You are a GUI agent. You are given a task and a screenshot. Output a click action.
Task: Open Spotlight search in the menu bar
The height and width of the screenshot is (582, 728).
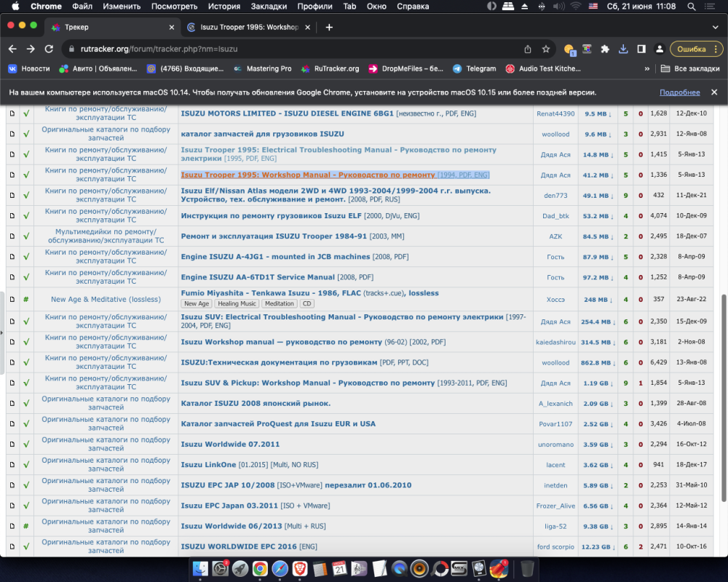tap(692, 7)
